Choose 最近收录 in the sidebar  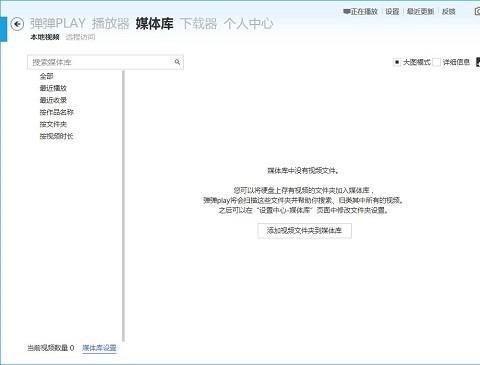click(53, 100)
